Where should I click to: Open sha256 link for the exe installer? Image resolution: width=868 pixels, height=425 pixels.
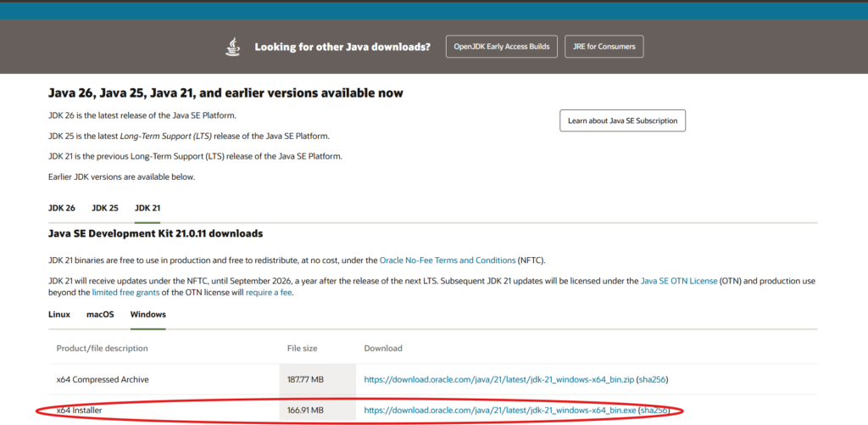654,411
